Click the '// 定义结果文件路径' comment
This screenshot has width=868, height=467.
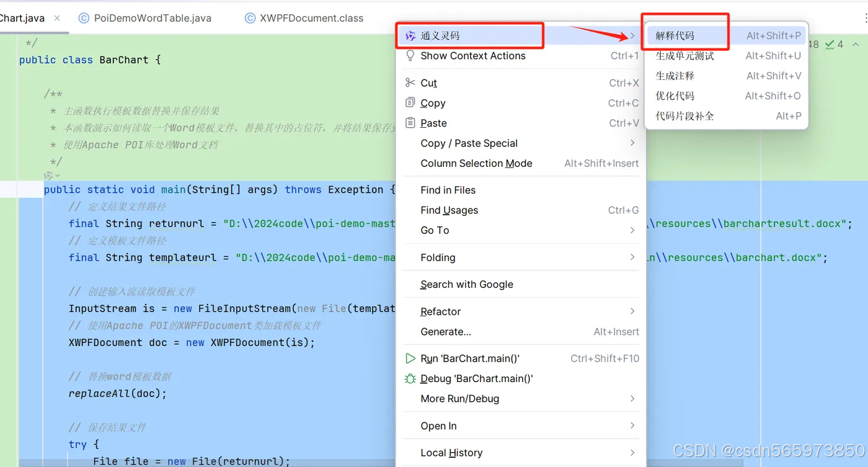coord(117,207)
